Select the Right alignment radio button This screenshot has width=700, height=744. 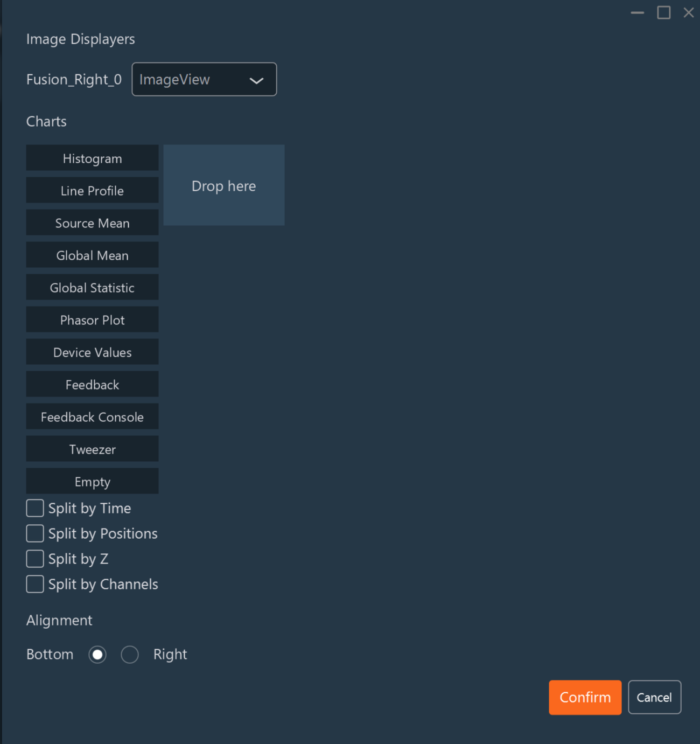point(130,655)
